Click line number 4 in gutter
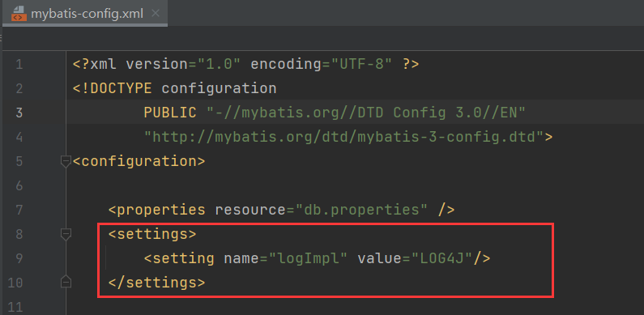The height and width of the screenshot is (315, 644). tap(19, 137)
